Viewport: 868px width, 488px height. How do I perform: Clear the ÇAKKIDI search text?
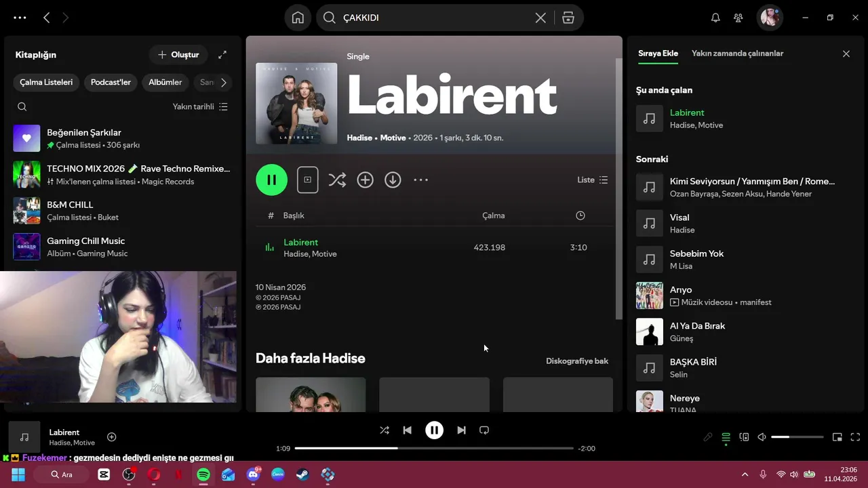[540, 18]
